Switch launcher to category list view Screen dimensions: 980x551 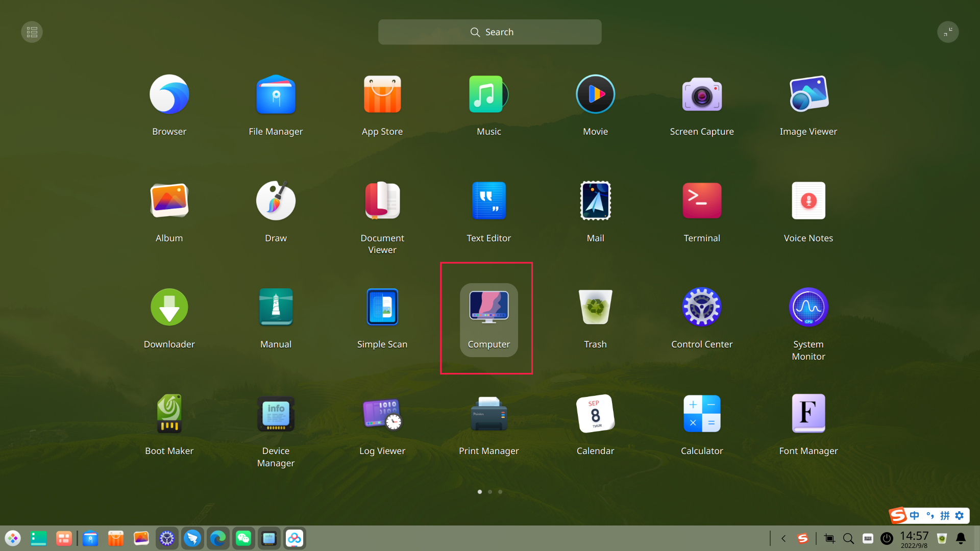click(x=32, y=32)
